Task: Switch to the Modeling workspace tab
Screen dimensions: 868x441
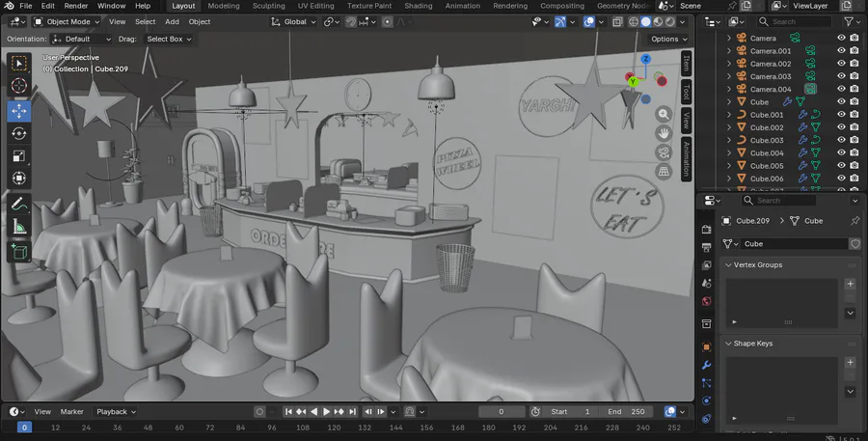Action: 224,6
